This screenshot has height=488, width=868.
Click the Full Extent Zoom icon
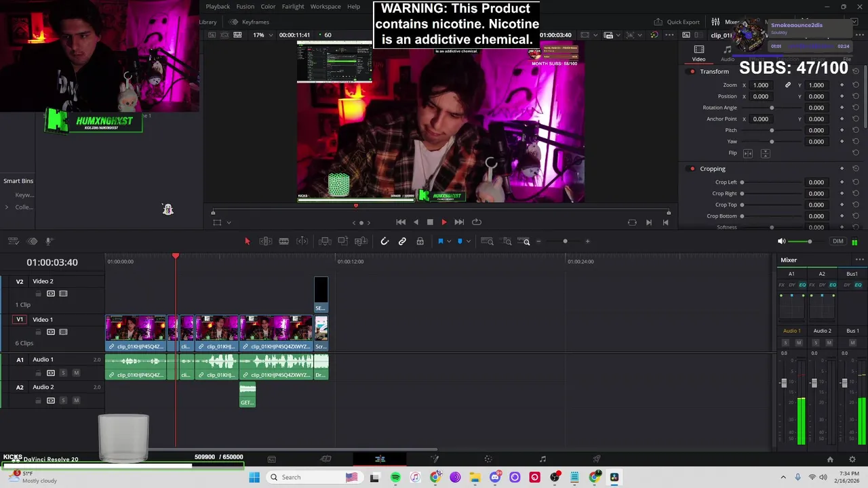pyautogui.click(x=487, y=241)
